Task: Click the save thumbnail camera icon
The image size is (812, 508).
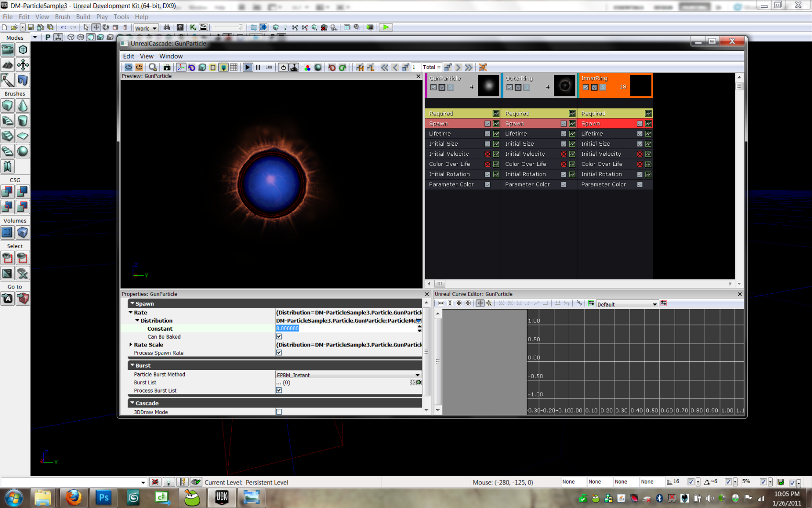Action: [167, 68]
